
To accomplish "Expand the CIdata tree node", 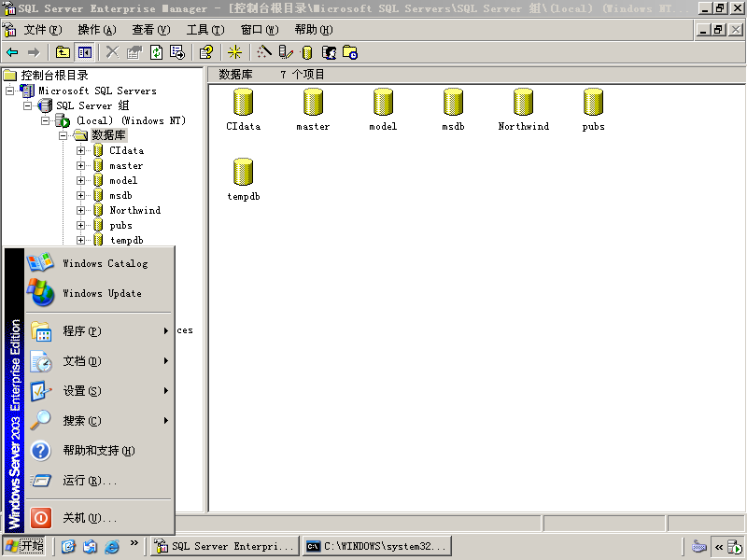I will coord(80,150).
